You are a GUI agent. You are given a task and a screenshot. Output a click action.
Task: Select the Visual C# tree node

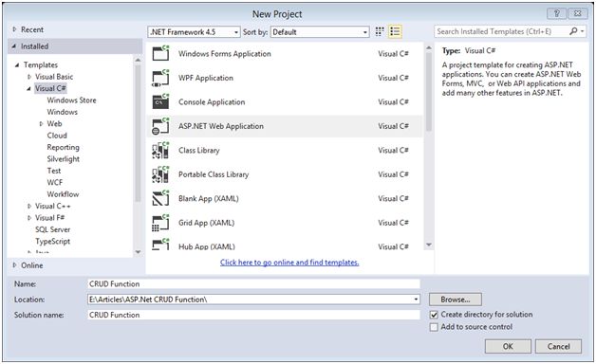[x=50, y=88]
